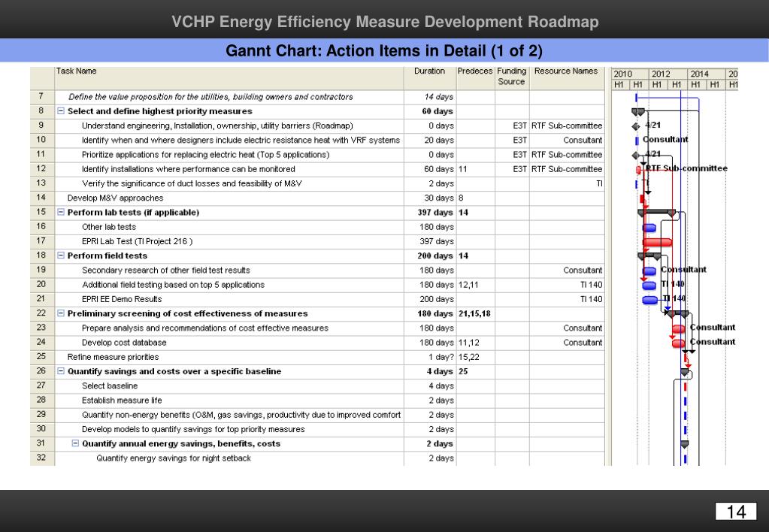Click the Resource Names column header
Image resolution: width=769 pixels, height=532 pixels.
click(x=567, y=78)
